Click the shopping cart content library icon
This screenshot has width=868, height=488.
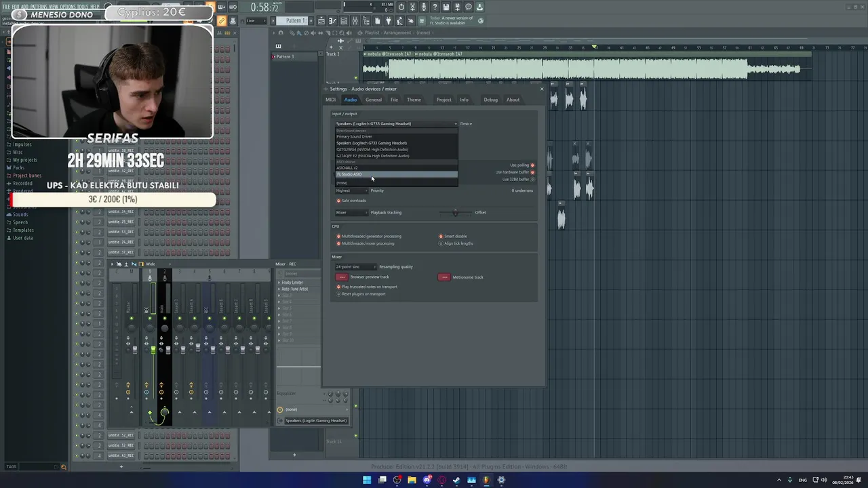(x=421, y=21)
